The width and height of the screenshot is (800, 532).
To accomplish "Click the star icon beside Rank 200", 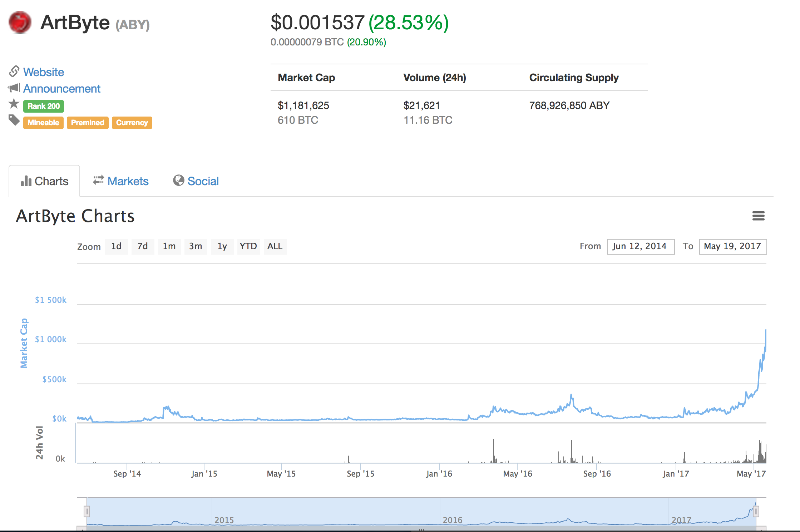I will coord(14,104).
